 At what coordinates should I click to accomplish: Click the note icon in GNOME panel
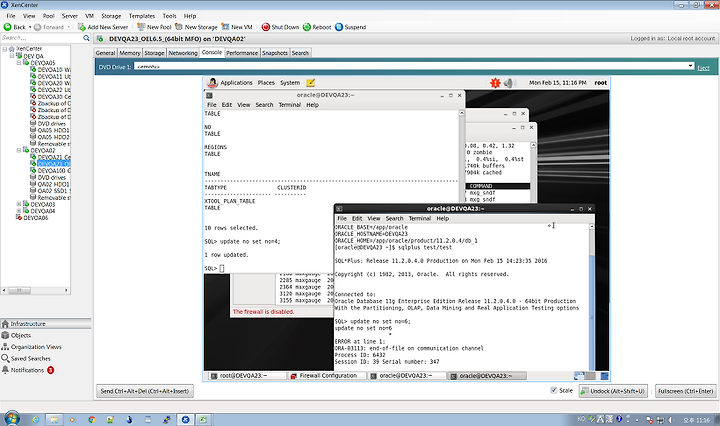(x=310, y=83)
